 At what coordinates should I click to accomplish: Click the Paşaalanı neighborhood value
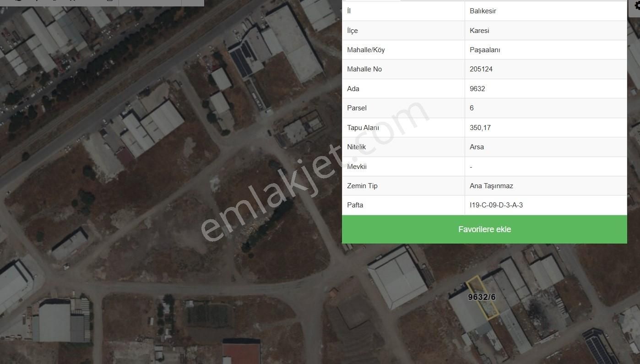click(485, 49)
